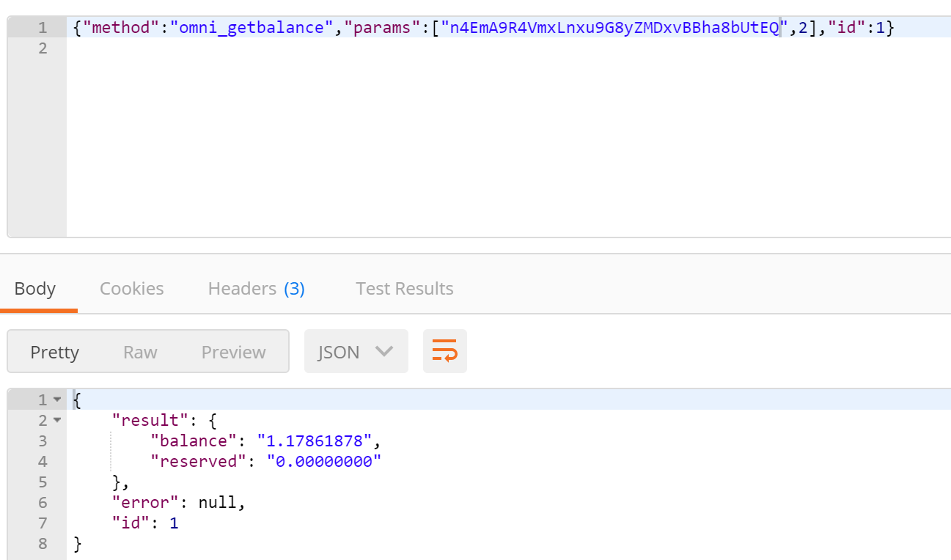Switch response view to Preview
This screenshot has height=560, width=951.
(x=232, y=351)
